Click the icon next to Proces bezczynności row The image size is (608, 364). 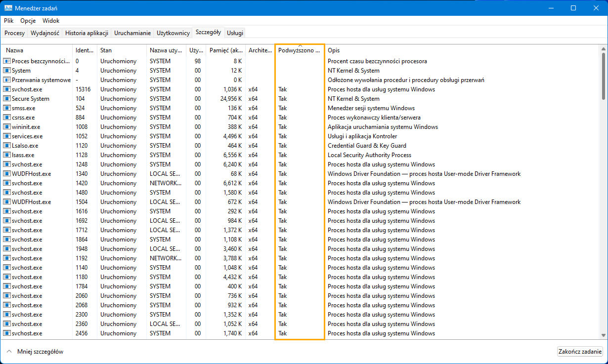pos(7,61)
